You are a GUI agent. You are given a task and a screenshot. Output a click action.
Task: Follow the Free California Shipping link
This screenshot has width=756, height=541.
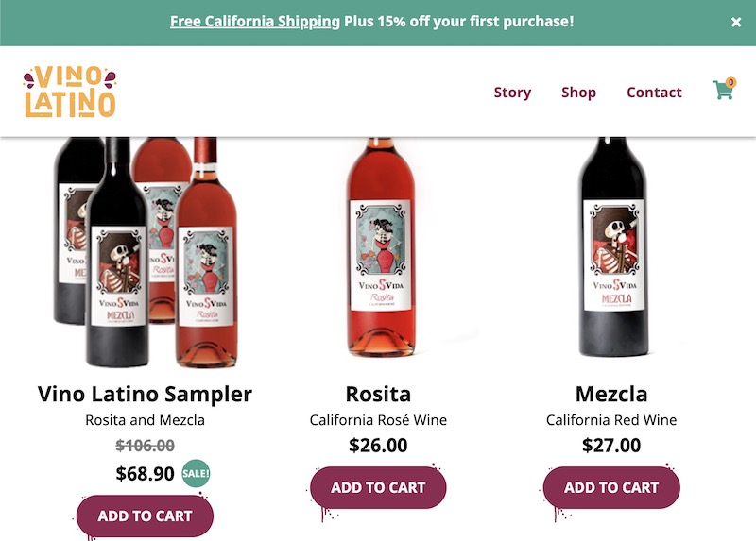click(x=255, y=22)
